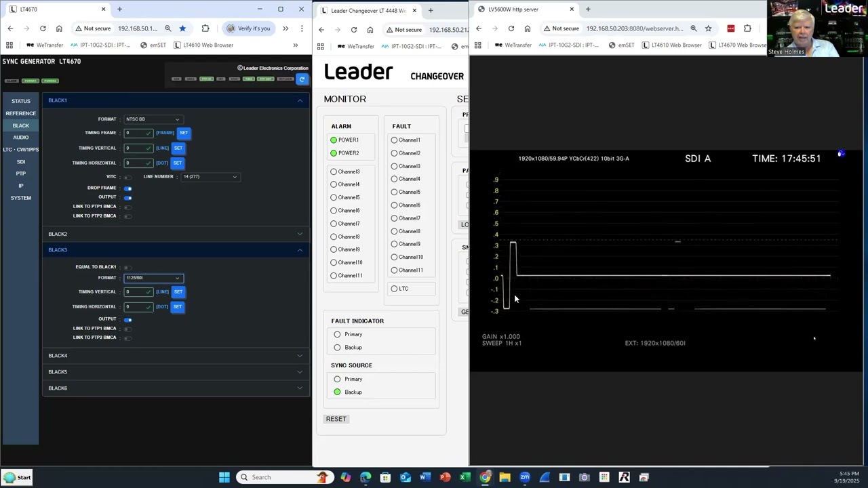Viewport: 868px width, 488px height.
Task: Open extensions puzzle icon in LV5600W window
Action: pyautogui.click(x=747, y=28)
